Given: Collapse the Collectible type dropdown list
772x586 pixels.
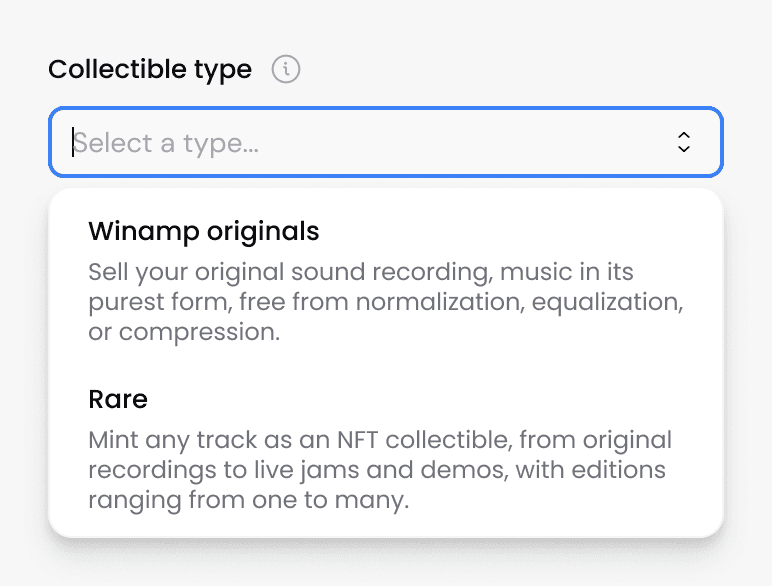Looking at the screenshot, I should coord(684,142).
